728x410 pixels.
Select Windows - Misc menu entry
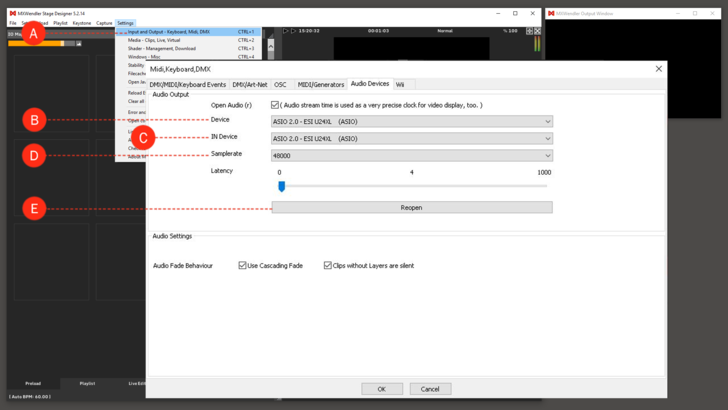coord(188,57)
